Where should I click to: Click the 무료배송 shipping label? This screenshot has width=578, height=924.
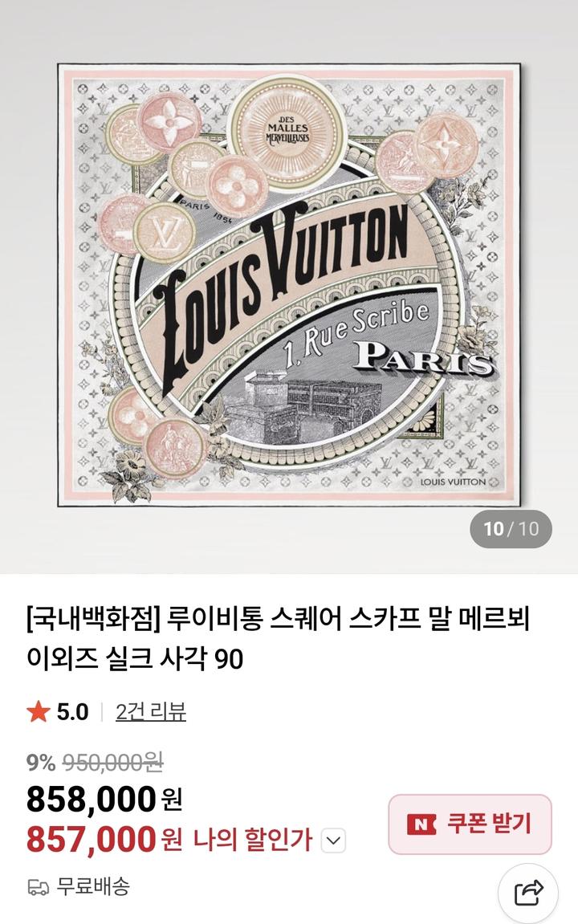(x=93, y=886)
